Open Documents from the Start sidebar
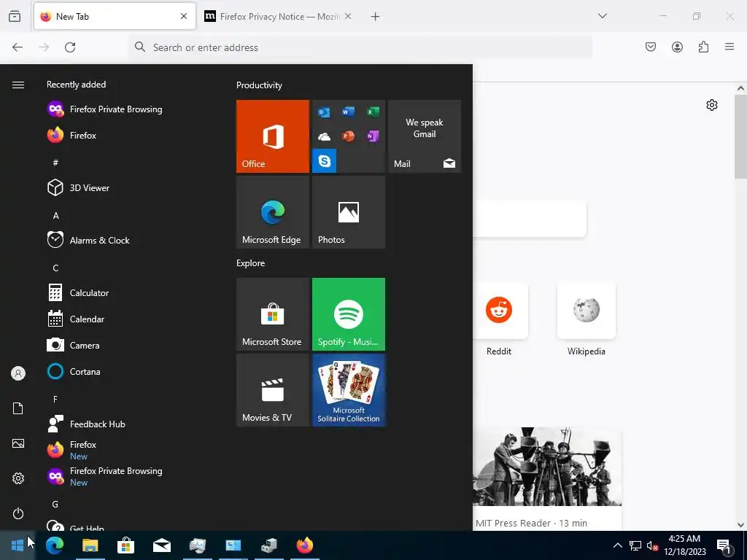The height and width of the screenshot is (560, 747). click(x=18, y=408)
